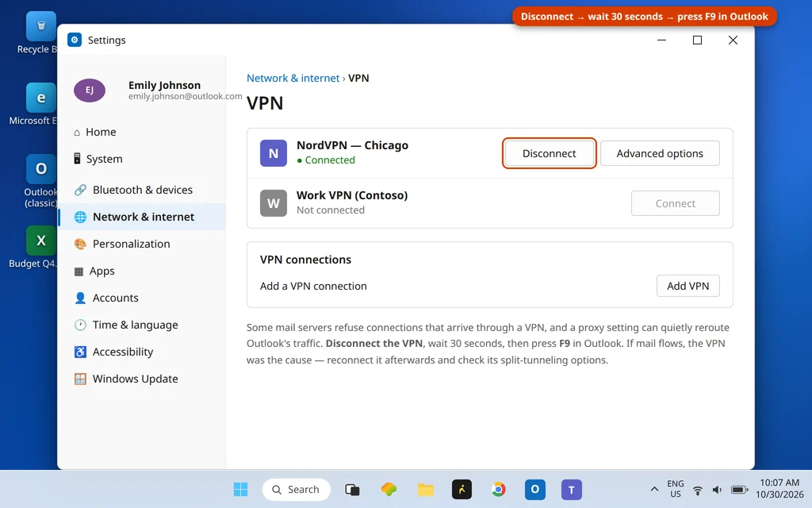Go to Bluetooth & devices settings
812x508 pixels.
pos(143,190)
